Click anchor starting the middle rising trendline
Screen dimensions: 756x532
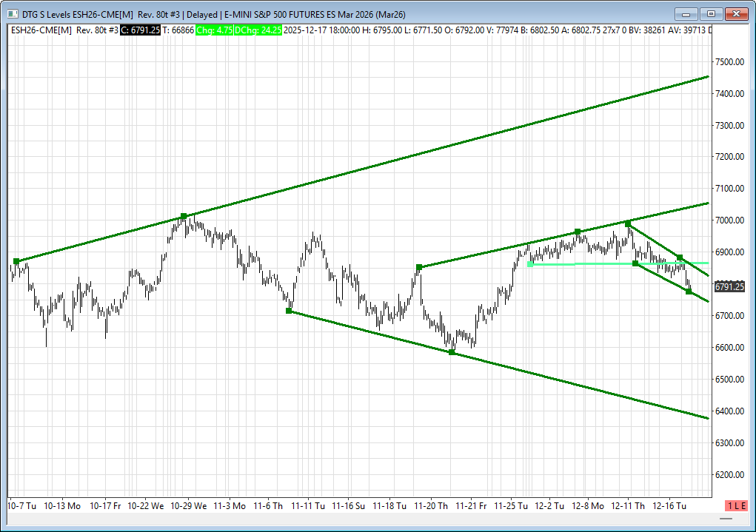tap(419, 266)
